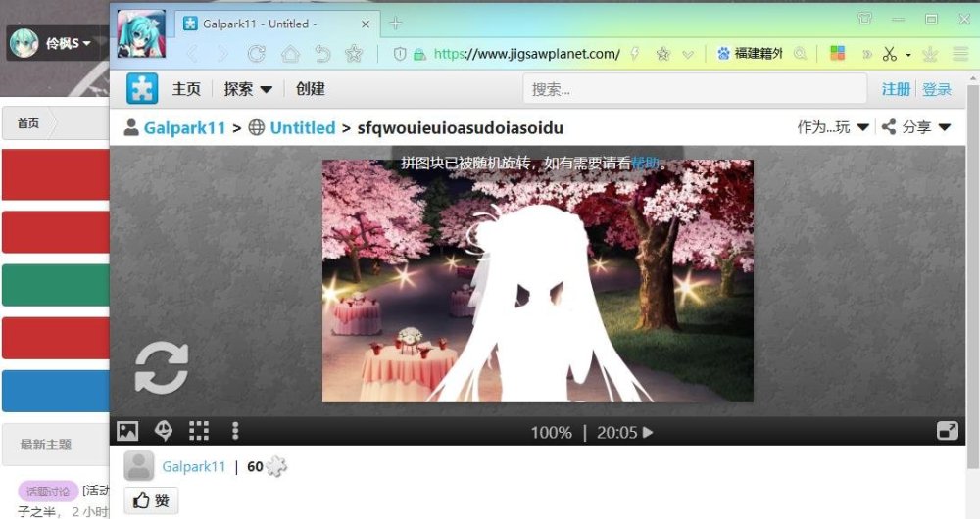
Task: Arrange pieces with grid dots icon
Action: [x=199, y=431]
